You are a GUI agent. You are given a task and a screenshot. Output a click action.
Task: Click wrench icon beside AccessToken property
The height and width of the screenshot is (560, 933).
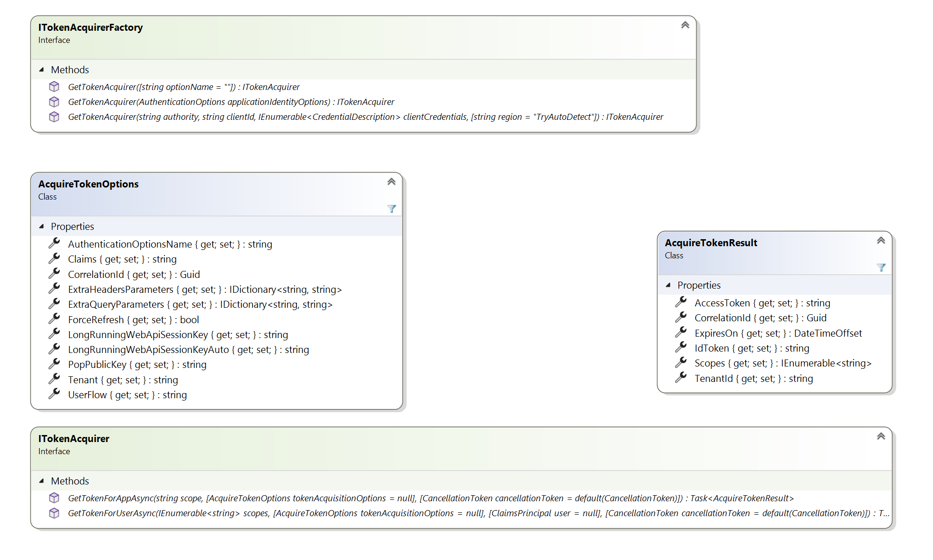[x=681, y=302]
